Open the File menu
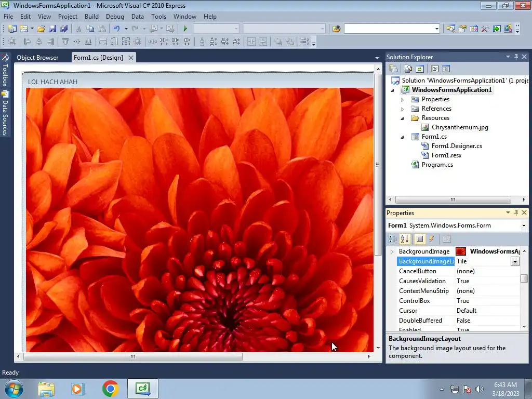The height and width of the screenshot is (399, 532). tap(8, 17)
